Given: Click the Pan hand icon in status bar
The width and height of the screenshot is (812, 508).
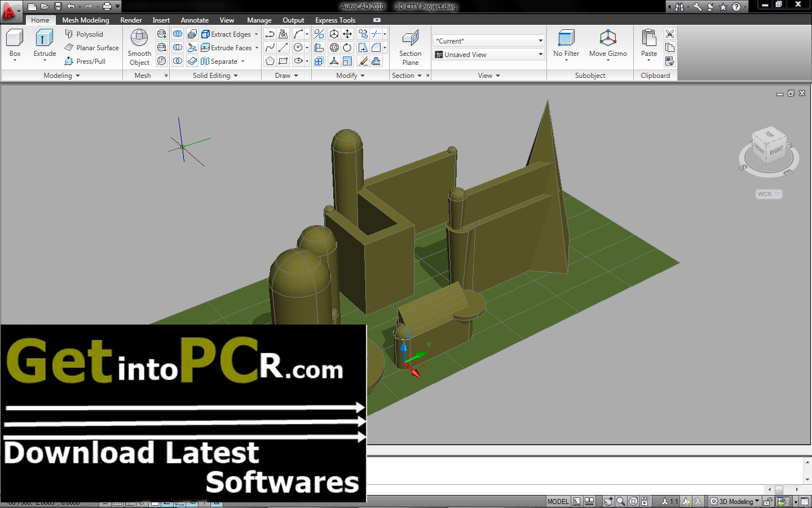Looking at the screenshot, I should pyautogui.click(x=608, y=501).
